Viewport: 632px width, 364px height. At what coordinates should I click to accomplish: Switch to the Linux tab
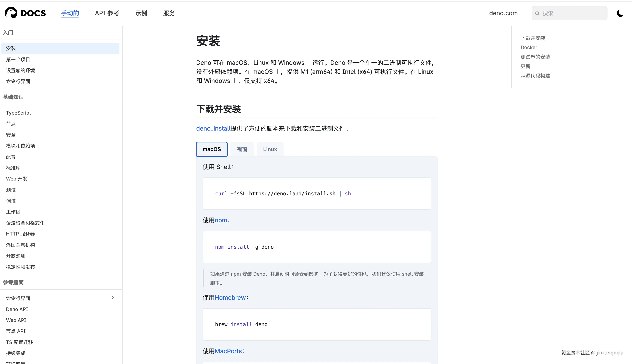click(270, 149)
